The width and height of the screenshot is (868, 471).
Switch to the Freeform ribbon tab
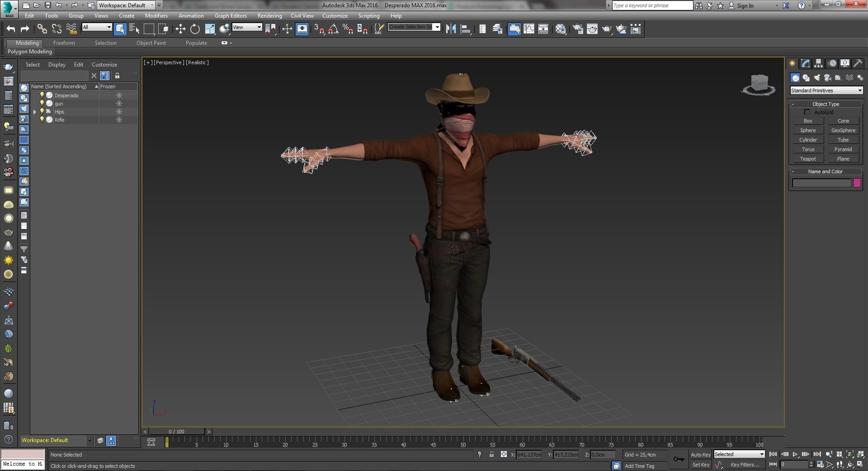(x=64, y=43)
